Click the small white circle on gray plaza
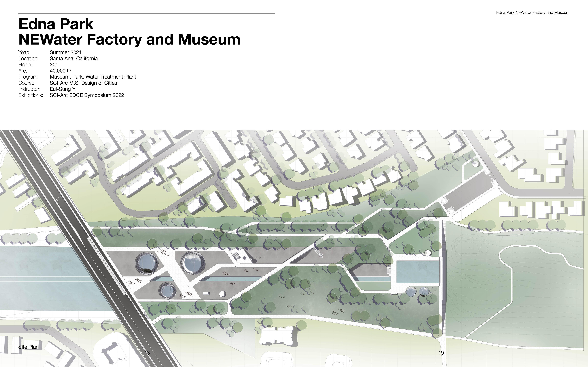The image size is (588, 367). coord(222,294)
